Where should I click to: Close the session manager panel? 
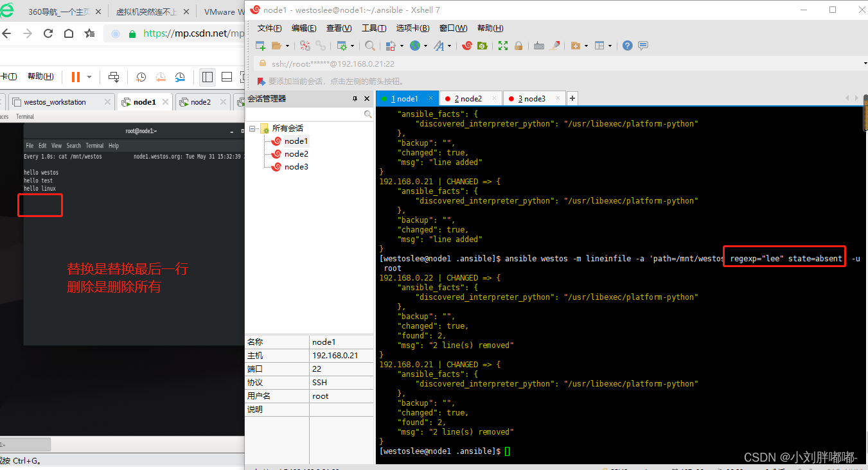pos(367,99)
